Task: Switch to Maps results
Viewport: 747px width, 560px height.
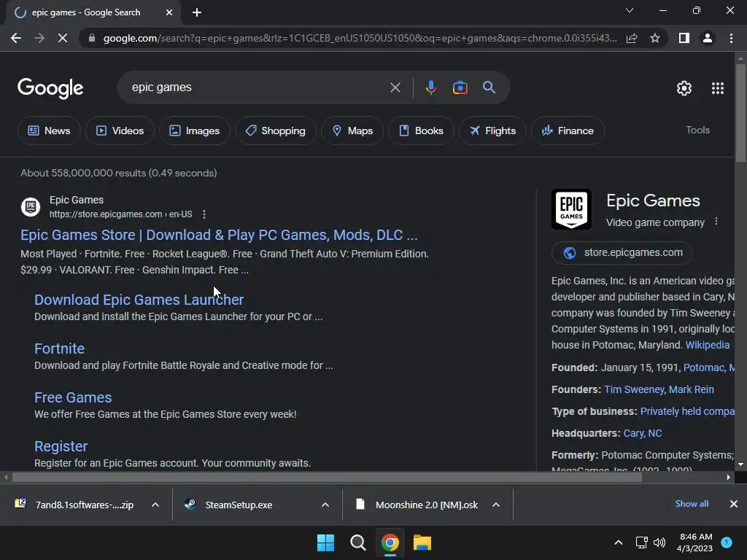Action: click(352, 131)
